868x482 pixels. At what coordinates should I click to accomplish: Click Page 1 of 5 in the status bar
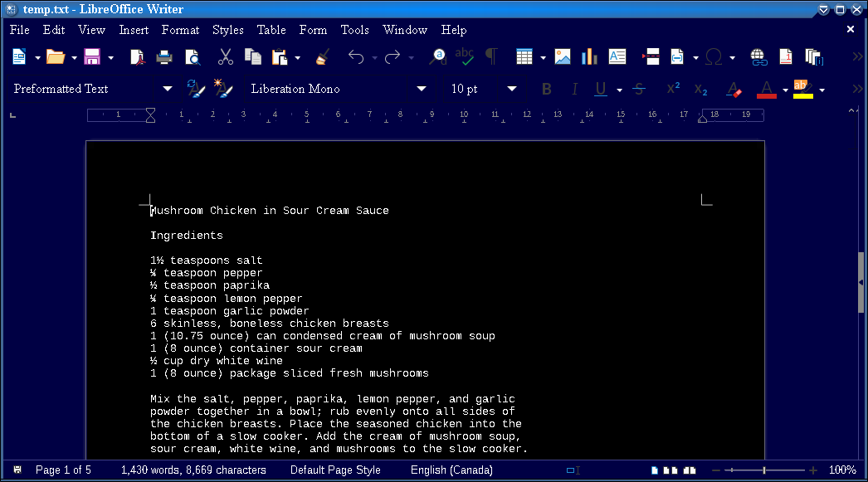(63, 470)
